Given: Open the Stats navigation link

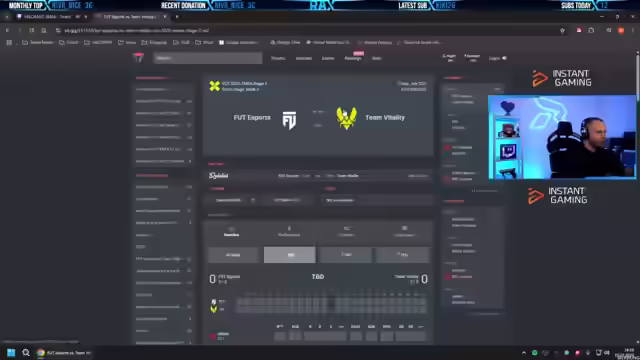Looking at the screenshot, I should (376, 58).
